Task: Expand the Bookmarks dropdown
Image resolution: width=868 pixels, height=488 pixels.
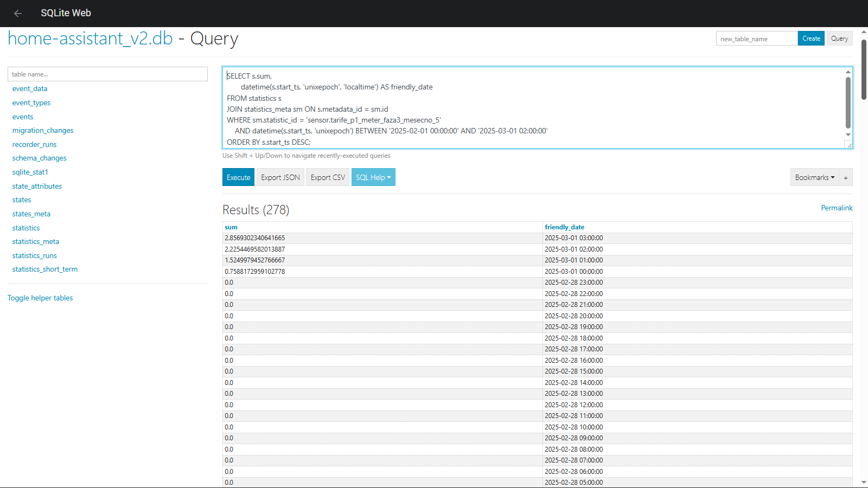Action: point(814,177)
